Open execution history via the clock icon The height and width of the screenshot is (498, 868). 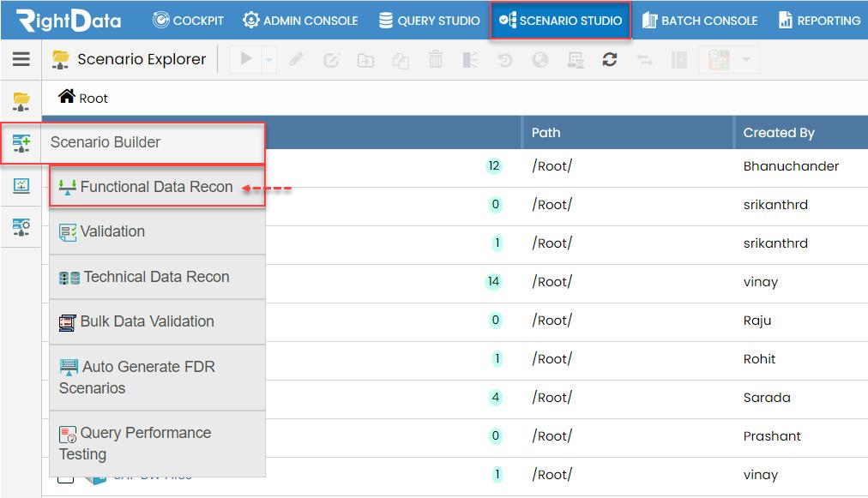point(506,60)
